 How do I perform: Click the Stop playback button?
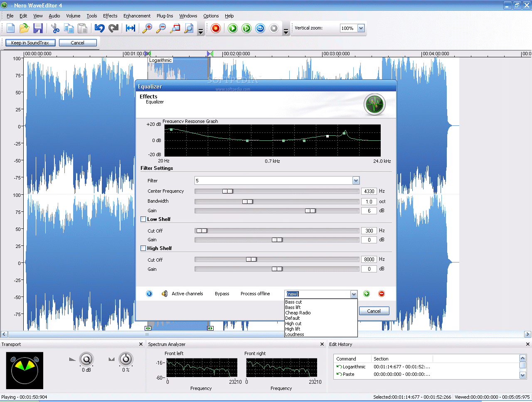tap(274, 28)
